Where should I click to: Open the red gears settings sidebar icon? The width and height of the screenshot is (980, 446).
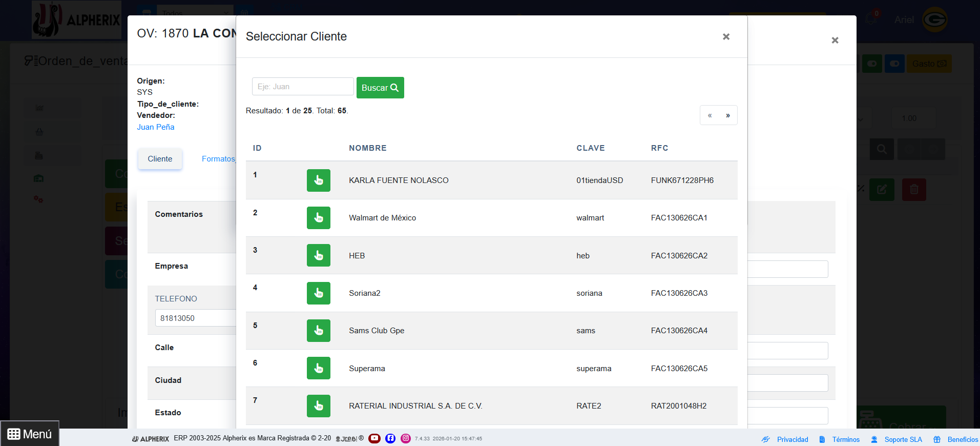38,199
